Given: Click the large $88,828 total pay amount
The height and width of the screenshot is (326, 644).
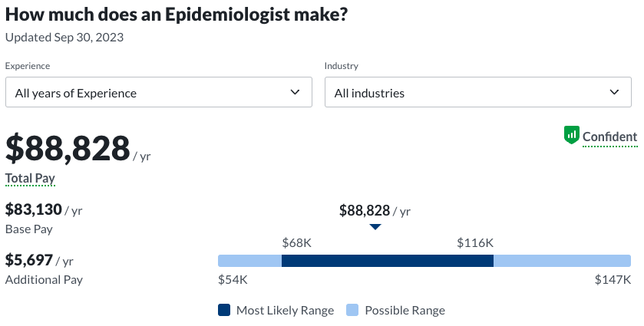Looking at the screenshot, I should [x=68, y=148].
